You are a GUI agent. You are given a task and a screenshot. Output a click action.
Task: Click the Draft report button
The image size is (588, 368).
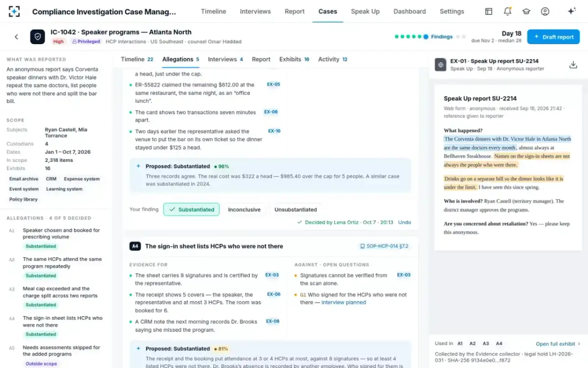coord(553,37)
